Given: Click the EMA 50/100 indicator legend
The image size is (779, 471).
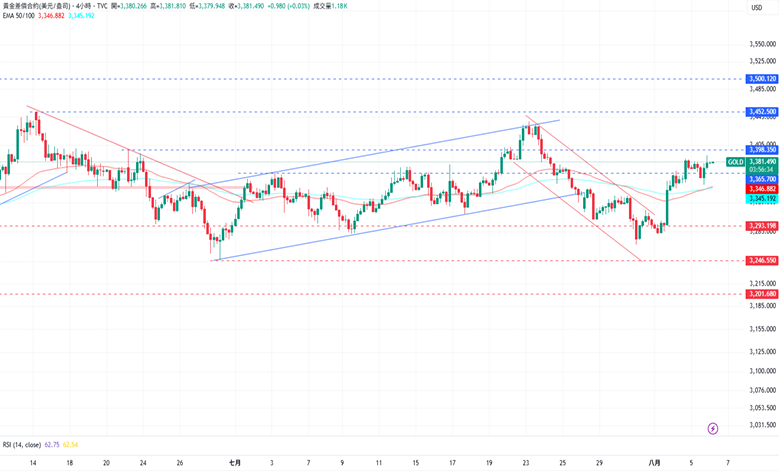Looking at the screenshot, I should [x=18, y=16].
